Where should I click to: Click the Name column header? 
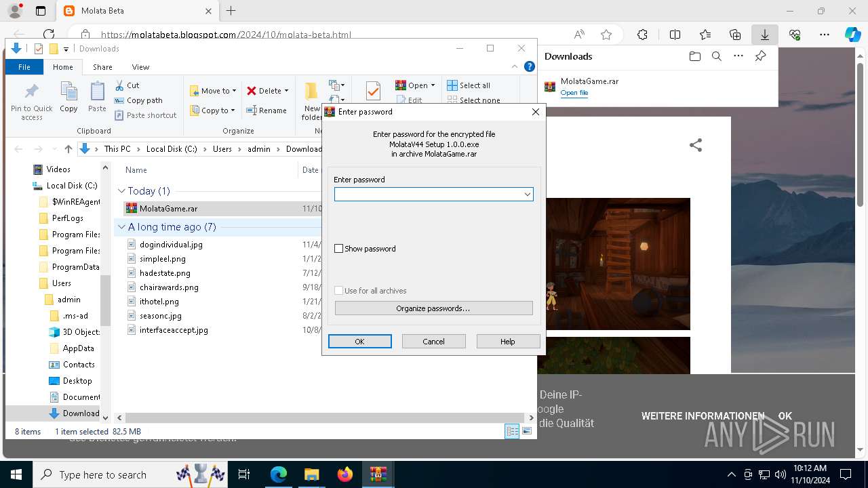coord(136,170)
